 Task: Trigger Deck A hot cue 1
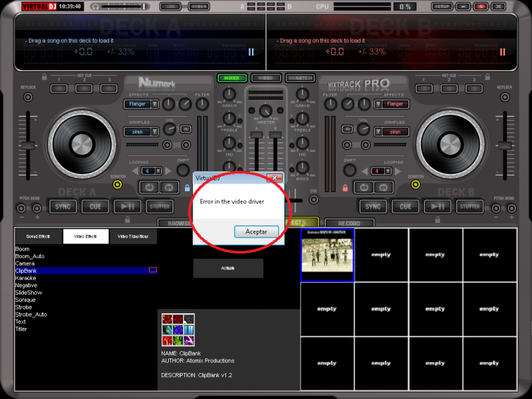tap(59, 88)
